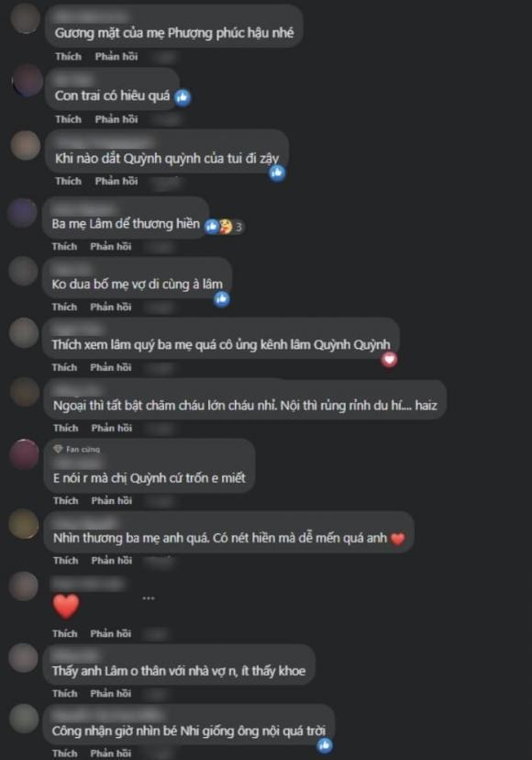
Task: Click 'Thích' under 'Công nhận giờ nhìn bé Nhi'
Action: point(65,754)
